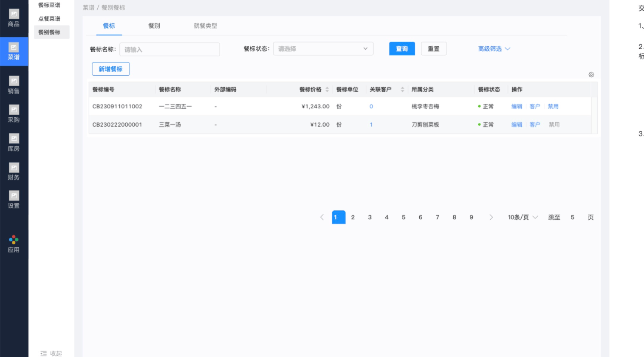This screenshot has width=644, height=357.
Task: Collapse the side menu with 收起
Action: click(x=51, y=353)
